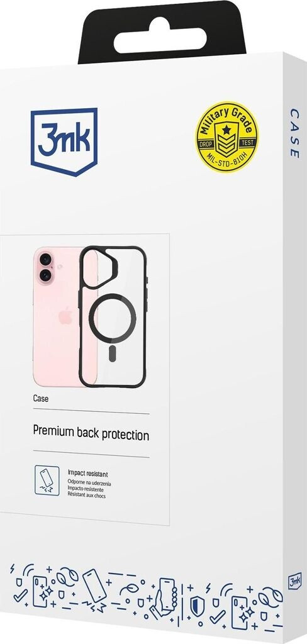Click the black hanger tab cutout

click(x=160, y=35)
